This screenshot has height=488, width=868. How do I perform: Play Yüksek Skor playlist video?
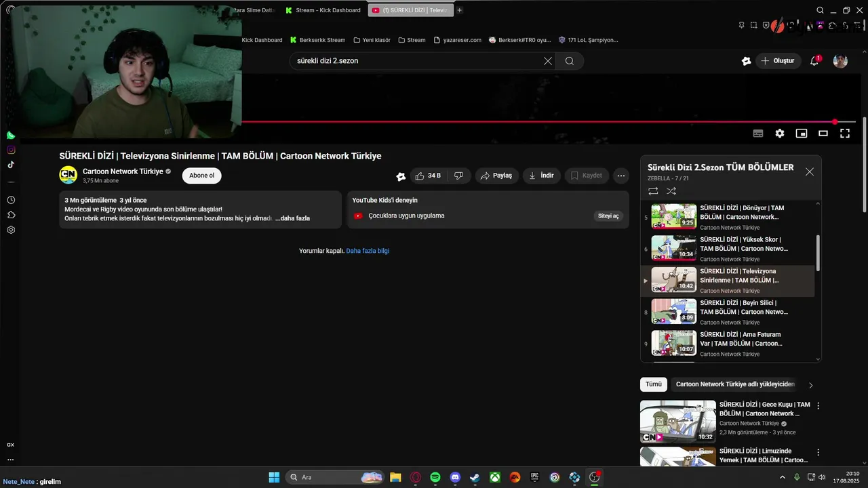729,248
